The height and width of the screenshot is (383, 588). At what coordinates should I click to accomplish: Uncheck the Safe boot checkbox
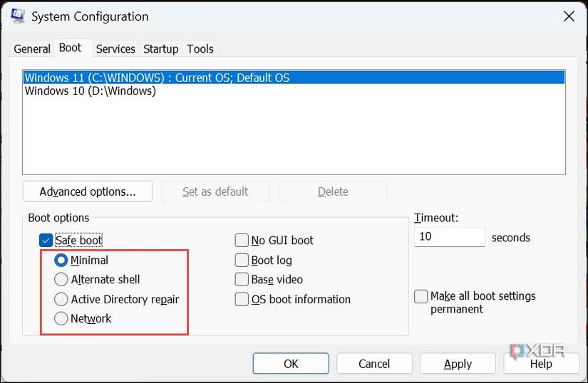point(47,241)
